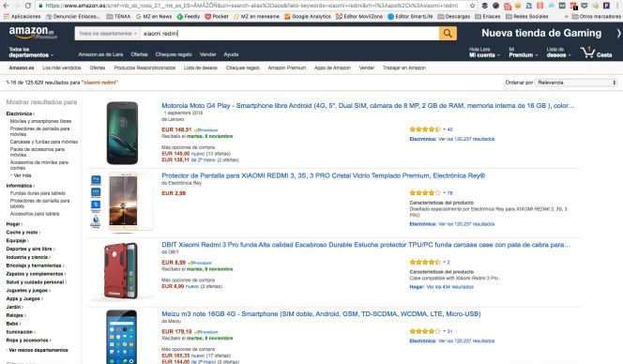Select the 'Coche y moto' category
This screenshot has width=623, height=364.
23,232
